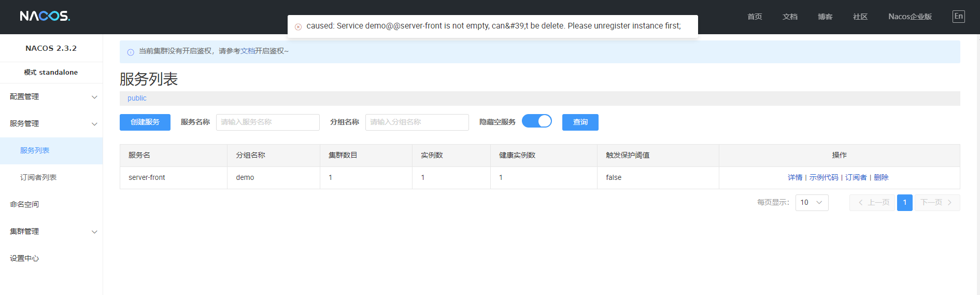
Task: Select the public namespace tab
Action: pyautogui.click(x=137, y=99)
